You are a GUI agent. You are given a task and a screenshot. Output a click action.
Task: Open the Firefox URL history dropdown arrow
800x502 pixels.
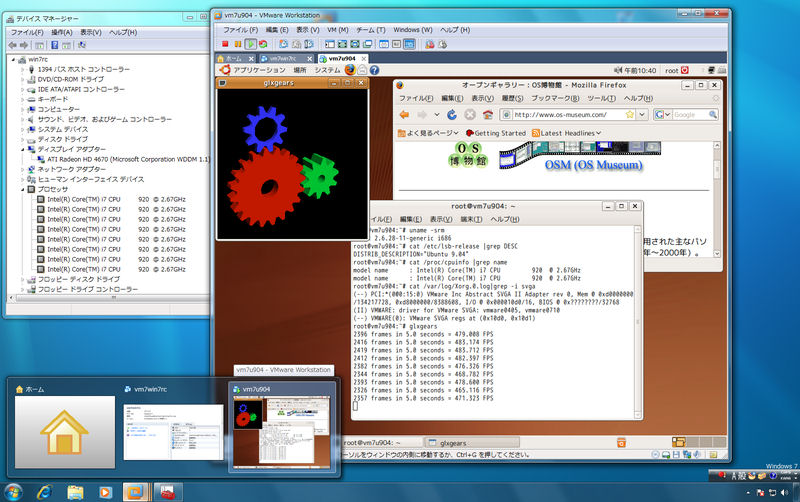tap(642, 115)
